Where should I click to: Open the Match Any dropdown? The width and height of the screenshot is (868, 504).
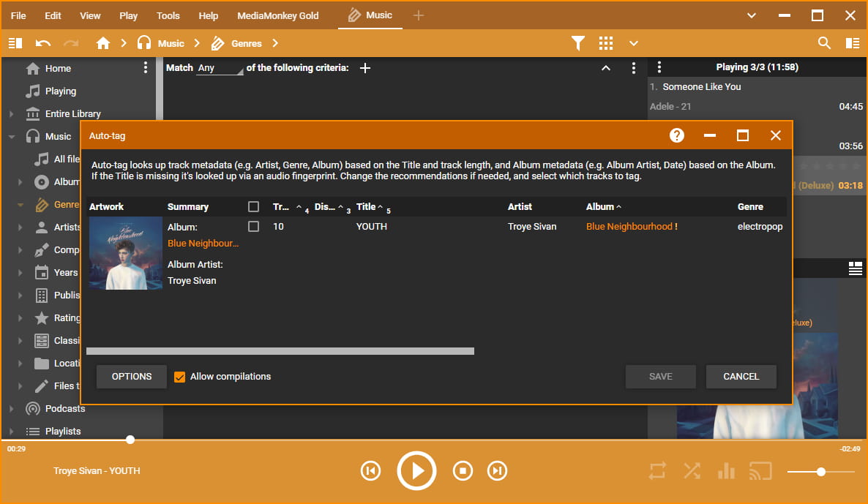click(220, 68)
